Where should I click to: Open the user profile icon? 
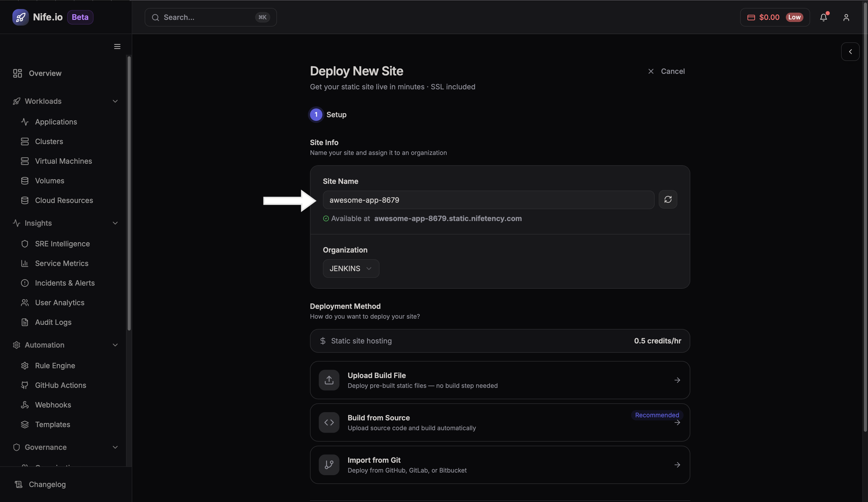pyautogui.click(x=846, y=17)
